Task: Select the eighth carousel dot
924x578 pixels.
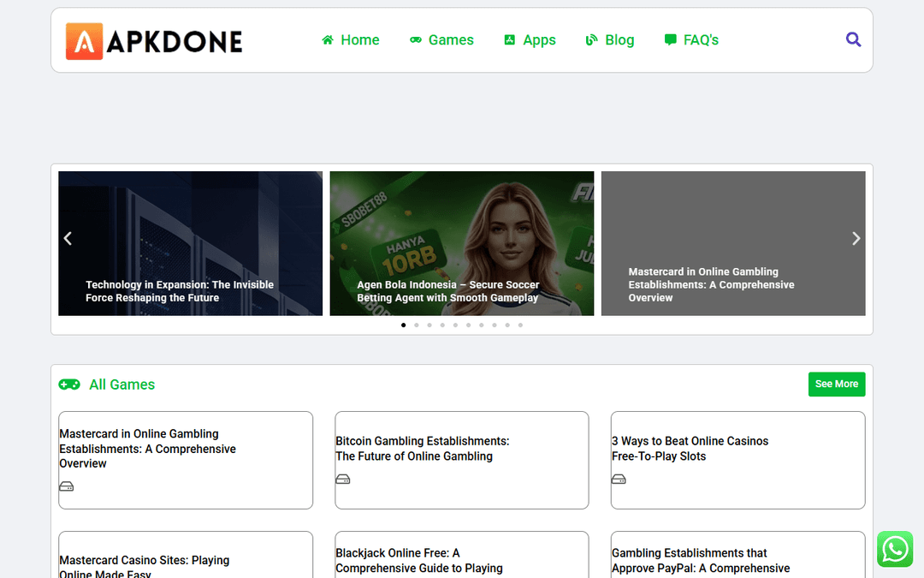Action: click(495, 325)
